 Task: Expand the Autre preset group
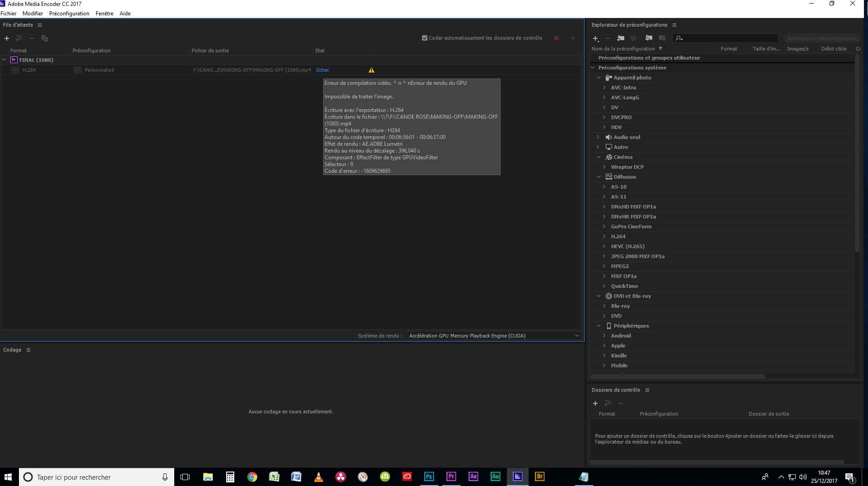click(599, 147)
